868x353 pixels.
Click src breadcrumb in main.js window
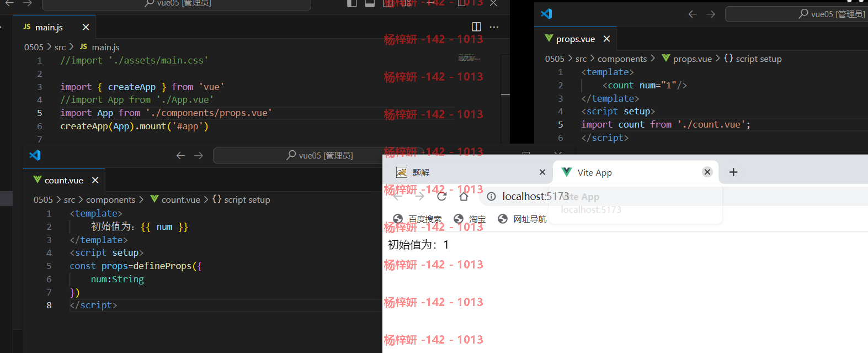coord(60,47)
